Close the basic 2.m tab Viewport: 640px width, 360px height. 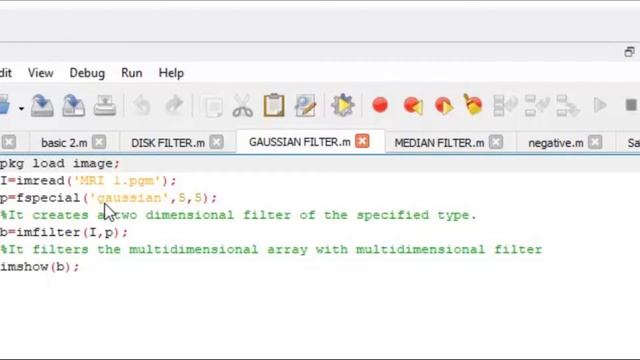click(99, 142)
